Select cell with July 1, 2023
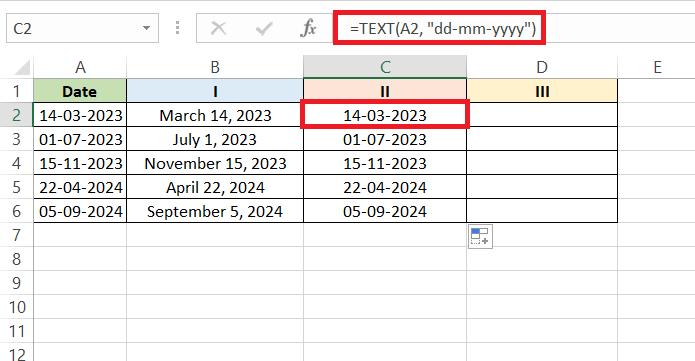 coord(215,139)
